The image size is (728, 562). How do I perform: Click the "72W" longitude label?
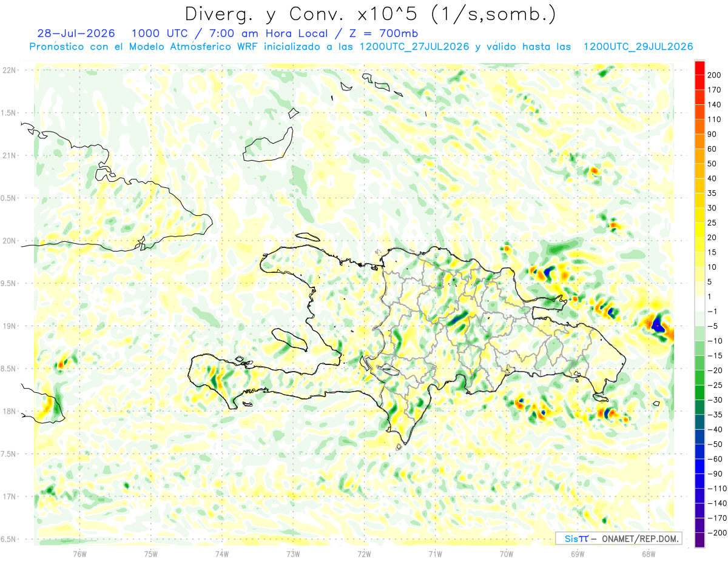pos(364,554)
